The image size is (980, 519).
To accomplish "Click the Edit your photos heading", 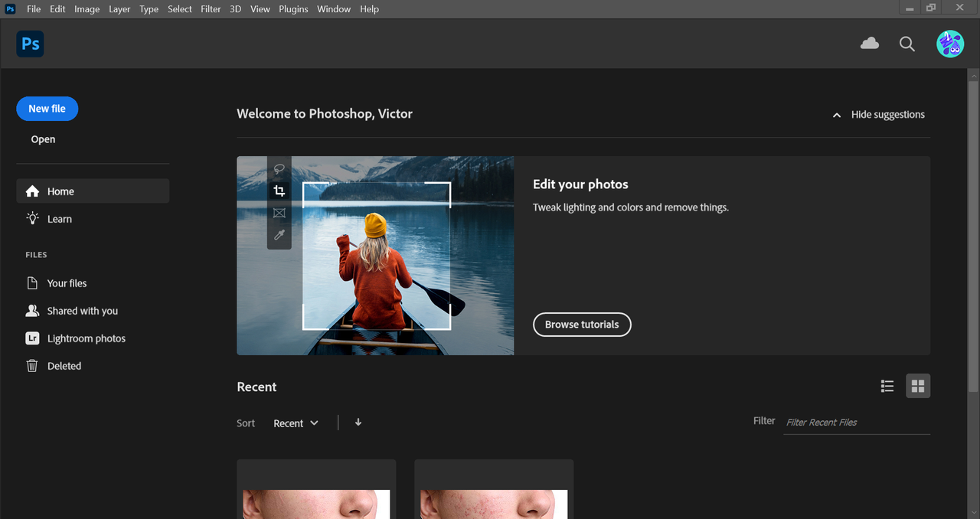I will (x=580, y=184).
